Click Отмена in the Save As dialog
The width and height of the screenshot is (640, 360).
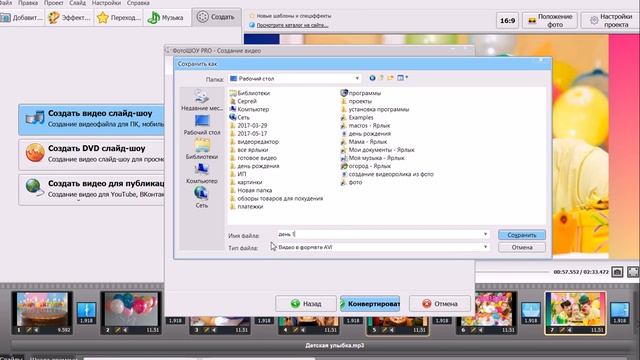click(x=522, y=247)
